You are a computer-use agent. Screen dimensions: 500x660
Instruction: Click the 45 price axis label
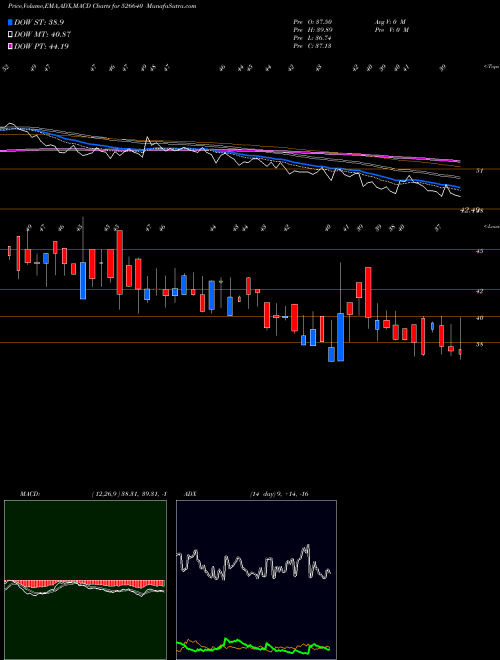pyautogui.click(x=479, y=251)
